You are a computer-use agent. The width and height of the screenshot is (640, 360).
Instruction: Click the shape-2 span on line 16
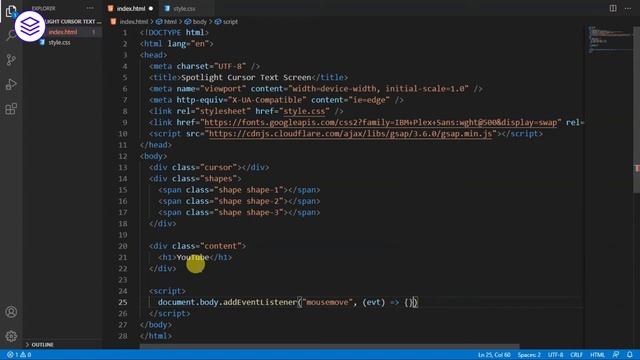click(x=239, y=201)
